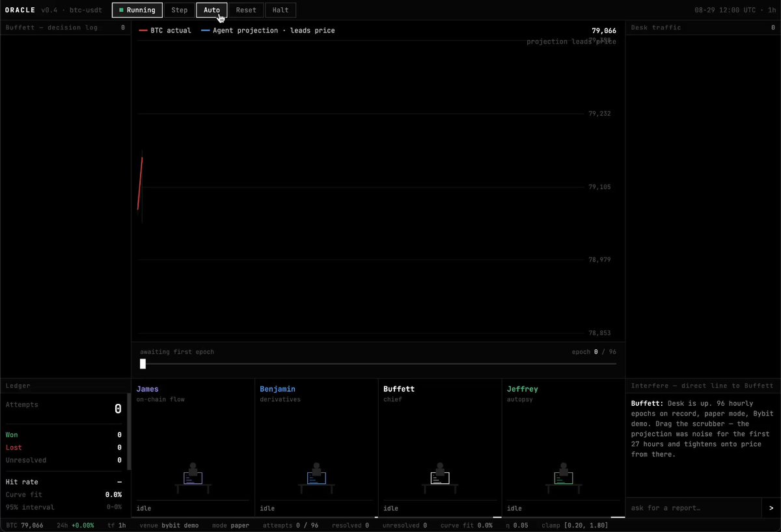Halt the desk
The height and width of the screenshot is (532, 781).
[x=281, y=10]
